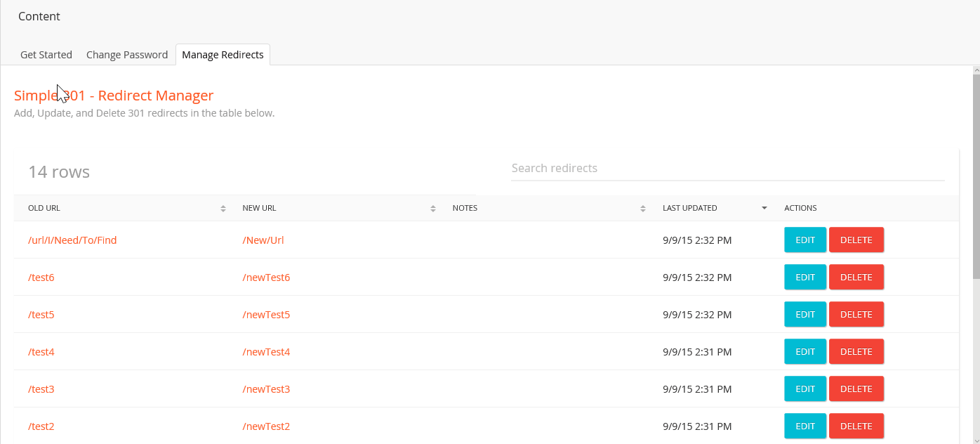Open old URL /url/I/Need/To/Find
Image resolution: width=980 pixels, height=444 pixels.
72,240
